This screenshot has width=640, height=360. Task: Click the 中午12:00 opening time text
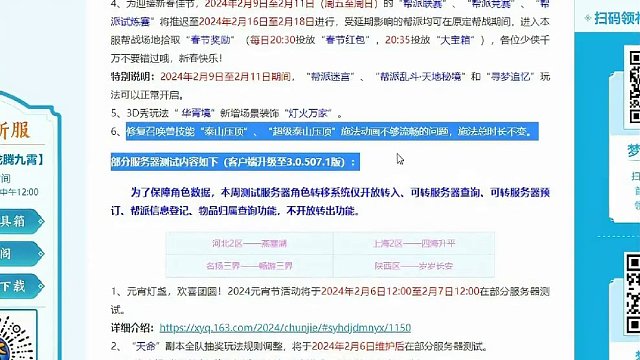tap(19, 192)
